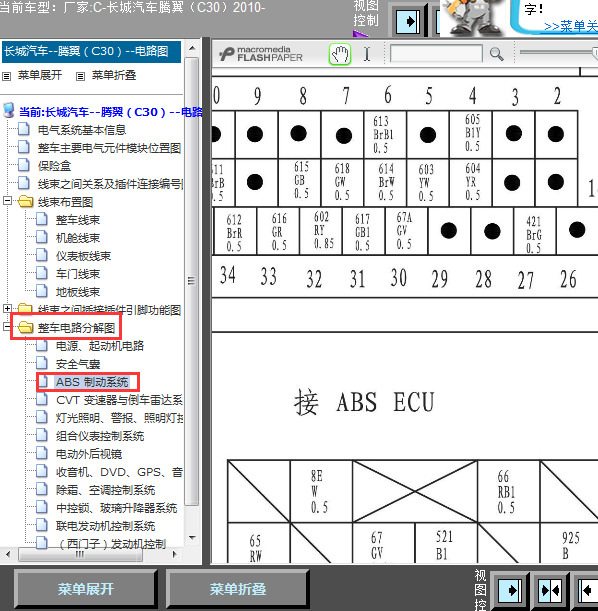Viewport: 598px width, 611px height.
Task: Open the 仪表板线束 document
Action: 83,256
